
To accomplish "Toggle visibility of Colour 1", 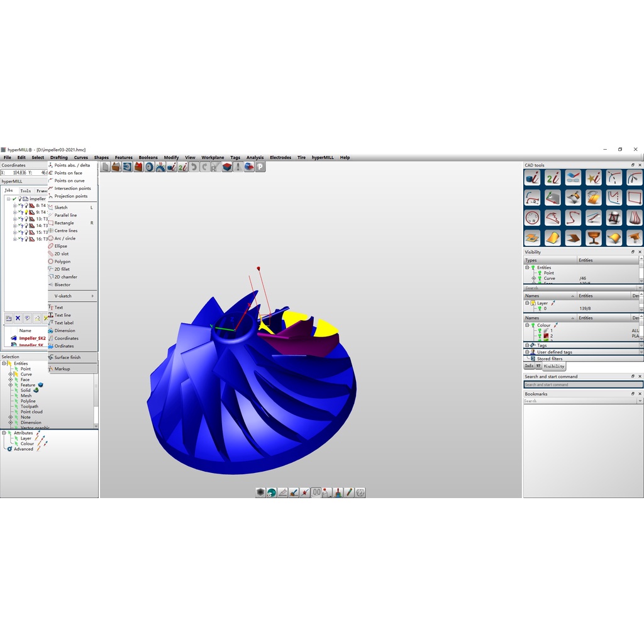I will coord(540,330).
